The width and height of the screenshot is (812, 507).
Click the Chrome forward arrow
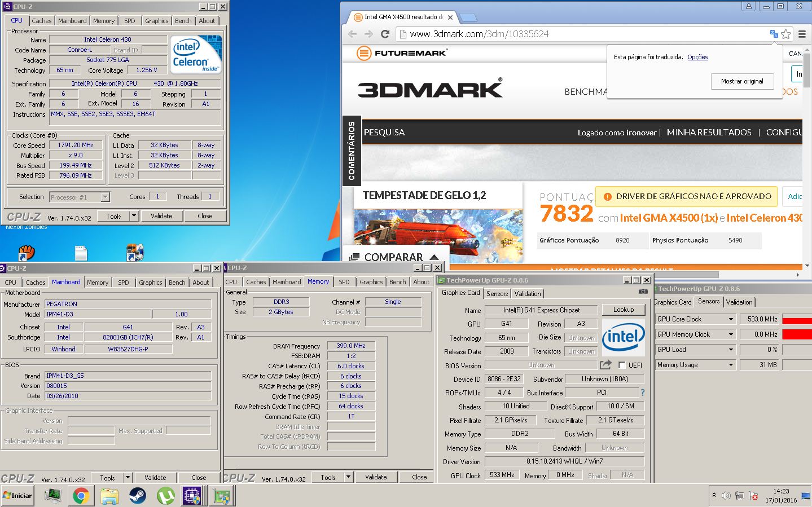(x=368, y=34)
